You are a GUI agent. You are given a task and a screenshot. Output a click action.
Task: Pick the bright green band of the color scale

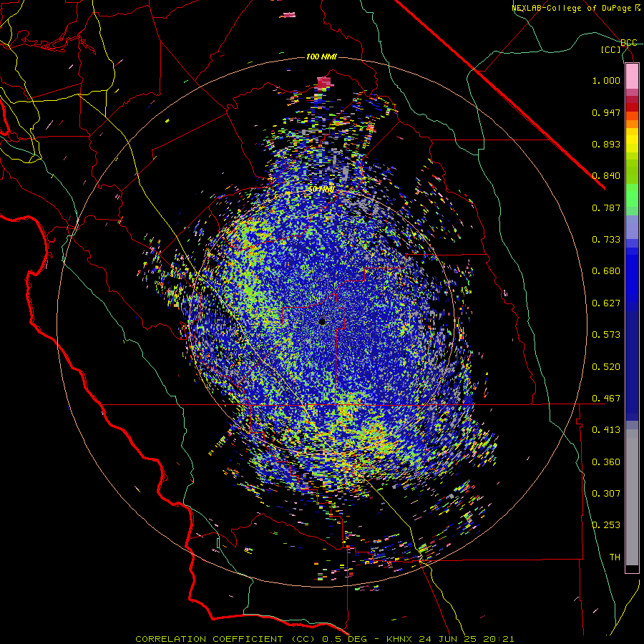632,195
